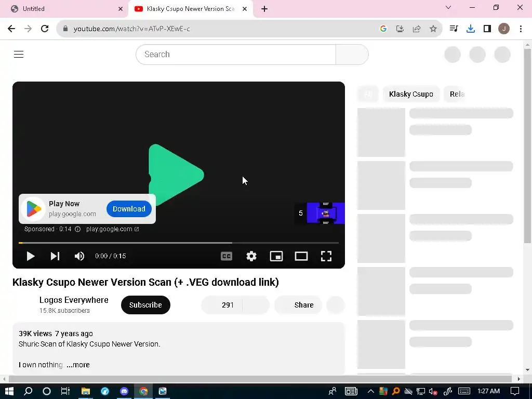The image size is (532, 399).
Task: Open the Chrome three-dot menu
Action: pos(521,29)
